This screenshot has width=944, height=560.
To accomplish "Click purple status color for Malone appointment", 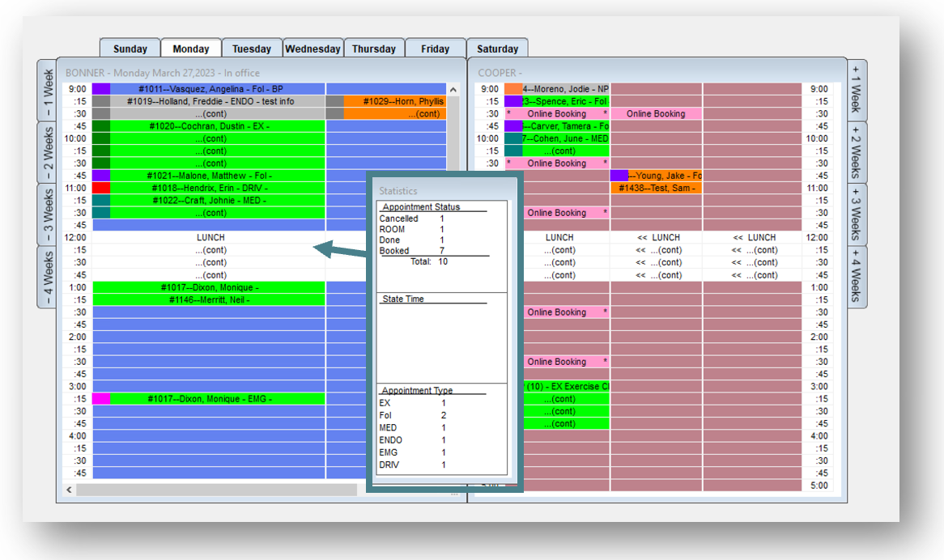I will coord(101,176).
